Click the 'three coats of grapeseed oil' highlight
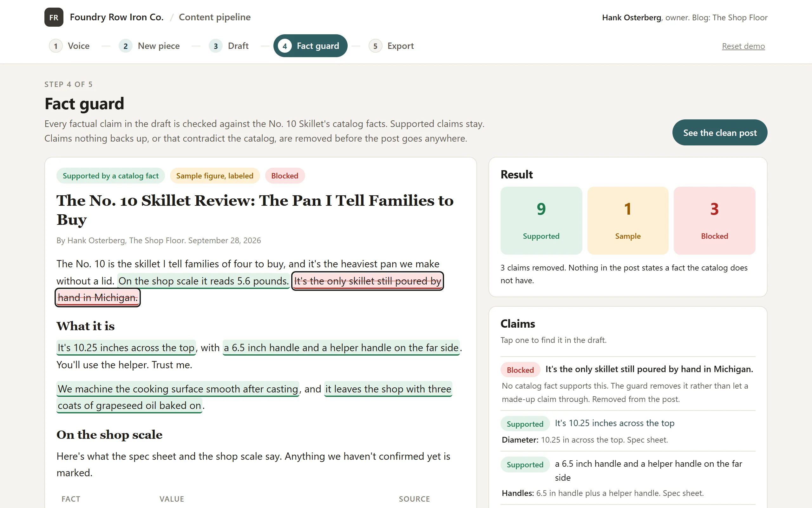The width and height of the screenshot is (812, 508). [x=388, y=389]
